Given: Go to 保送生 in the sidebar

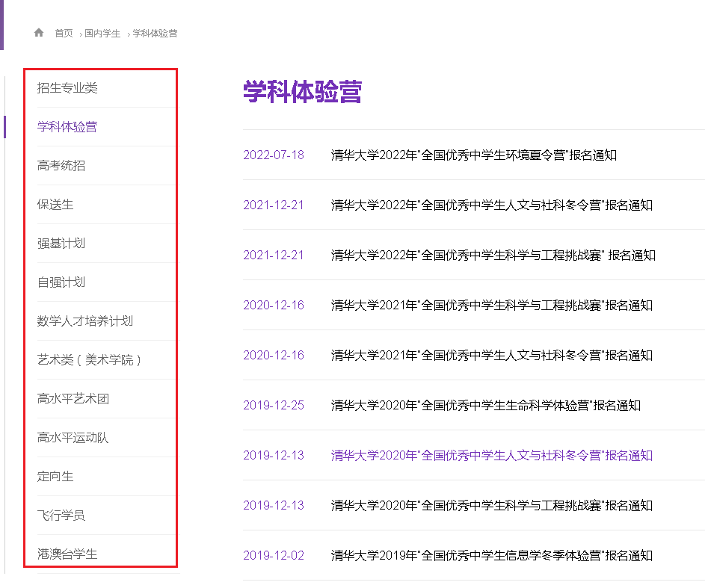Looking at the screenshot, I should [x=55, y=205].
